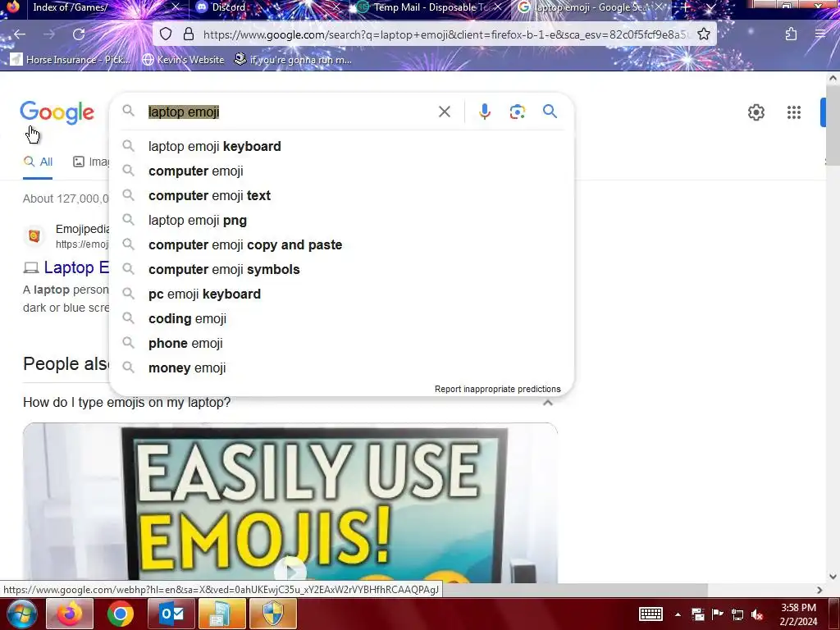
Task: Open Google quick settings gear
Action: coord(756,112)
